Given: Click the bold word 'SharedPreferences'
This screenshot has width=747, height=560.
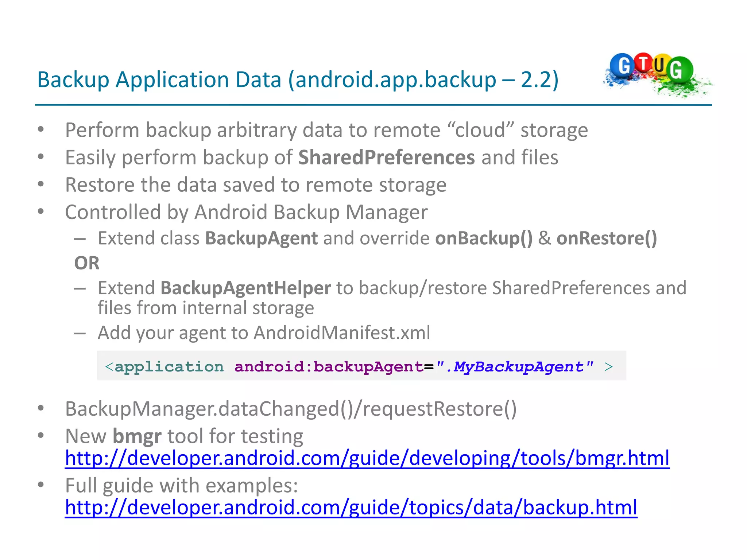Looking at the screenshot, I should (387, 157).
